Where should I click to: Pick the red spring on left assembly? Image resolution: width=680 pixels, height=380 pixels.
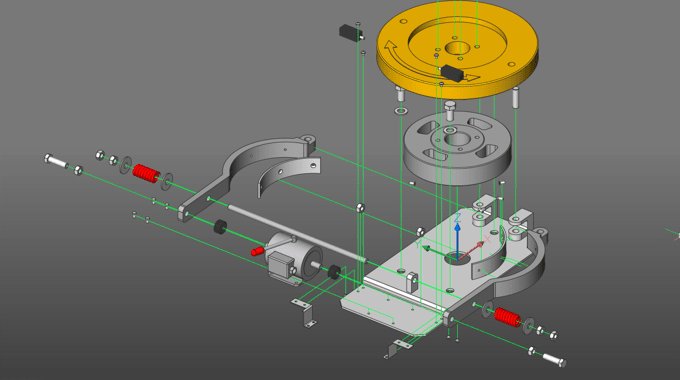click(146, 174)
